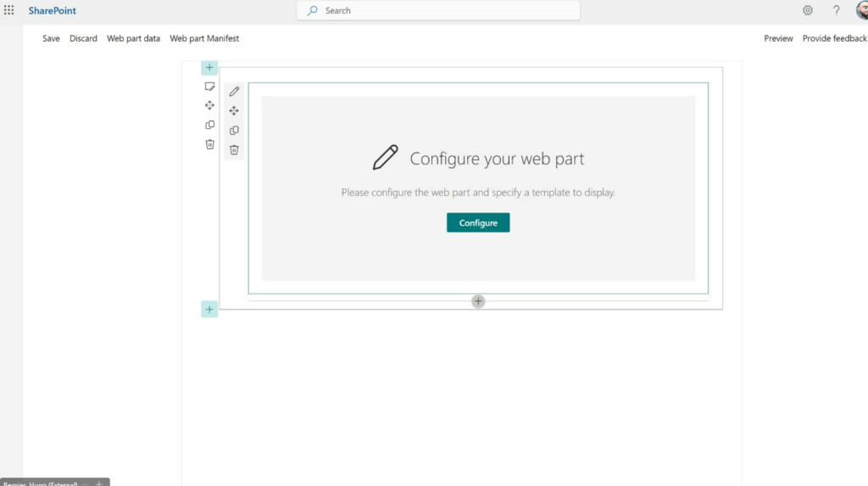Add a web part below with plus
This screenshot has height=486, width=868.
coord(478,301)
